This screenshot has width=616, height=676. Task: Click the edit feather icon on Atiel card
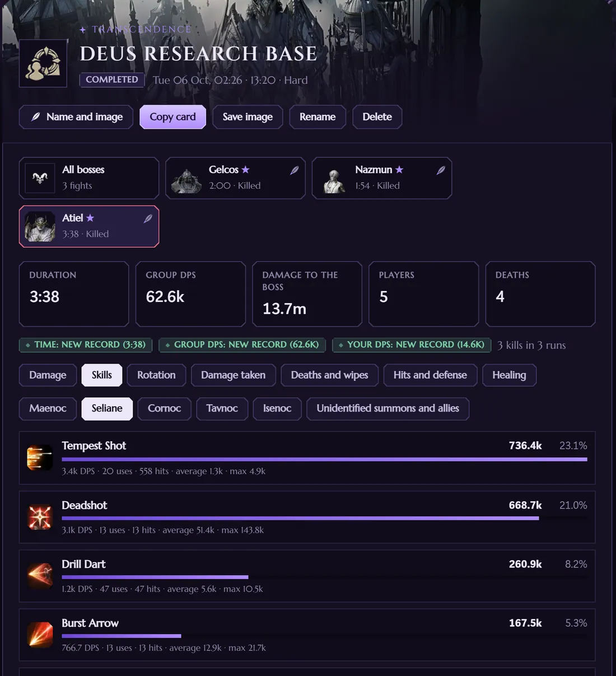pyautogui.click(x=148, y=218)
